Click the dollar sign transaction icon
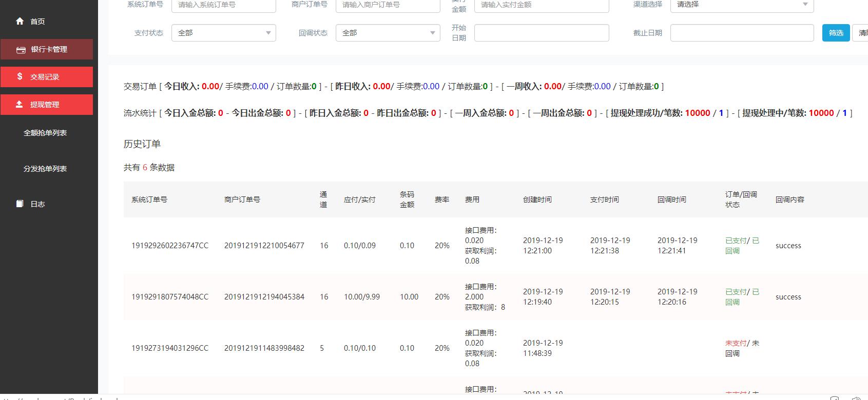868x400 pixels. [20, 76]
